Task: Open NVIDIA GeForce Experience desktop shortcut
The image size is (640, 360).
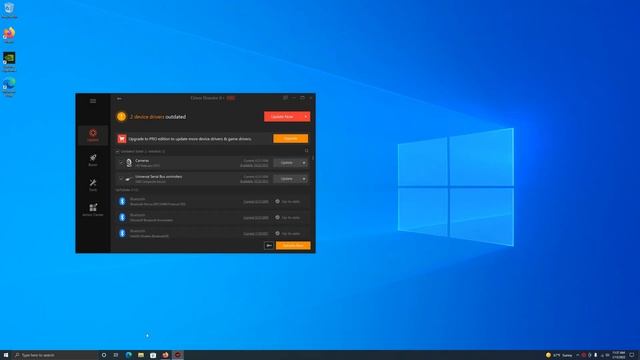Action: point(9,62)
